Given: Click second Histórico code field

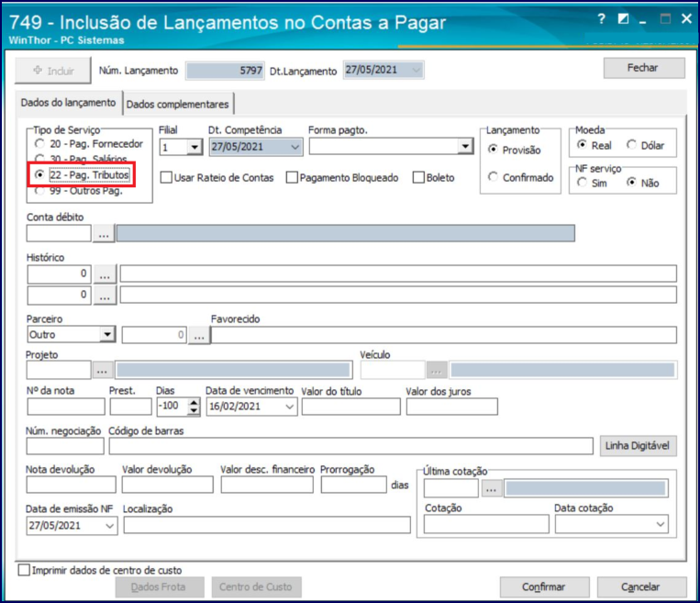Looking at the screenshot, I should (60, 296).
